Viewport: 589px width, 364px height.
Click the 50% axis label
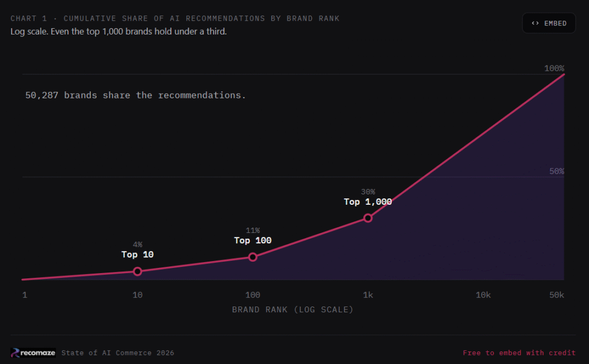click(557, 171)
